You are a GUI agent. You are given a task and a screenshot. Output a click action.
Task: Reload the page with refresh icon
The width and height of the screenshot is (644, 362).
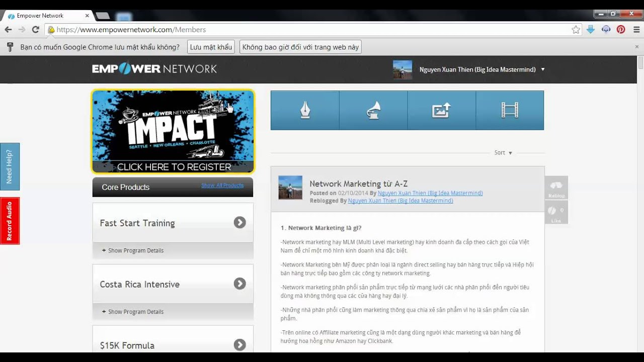(x=35, y=30)
